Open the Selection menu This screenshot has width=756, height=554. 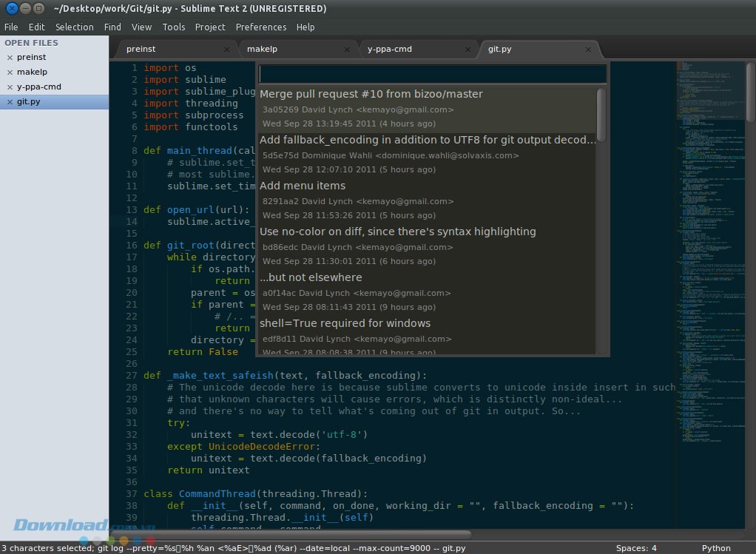click(x=74, y=27)
